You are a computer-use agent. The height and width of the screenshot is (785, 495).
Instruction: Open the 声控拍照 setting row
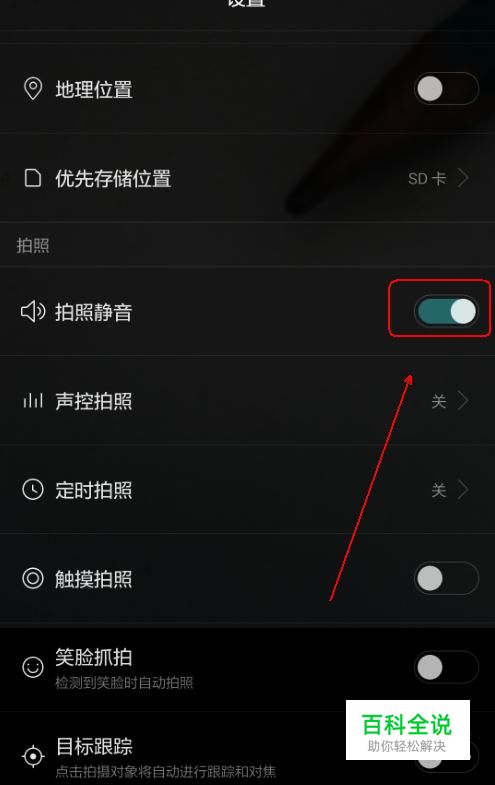(x=247, y=401)
